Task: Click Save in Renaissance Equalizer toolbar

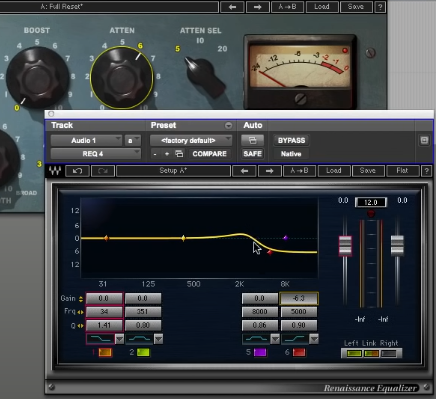Action: click(x=368, y=171)
